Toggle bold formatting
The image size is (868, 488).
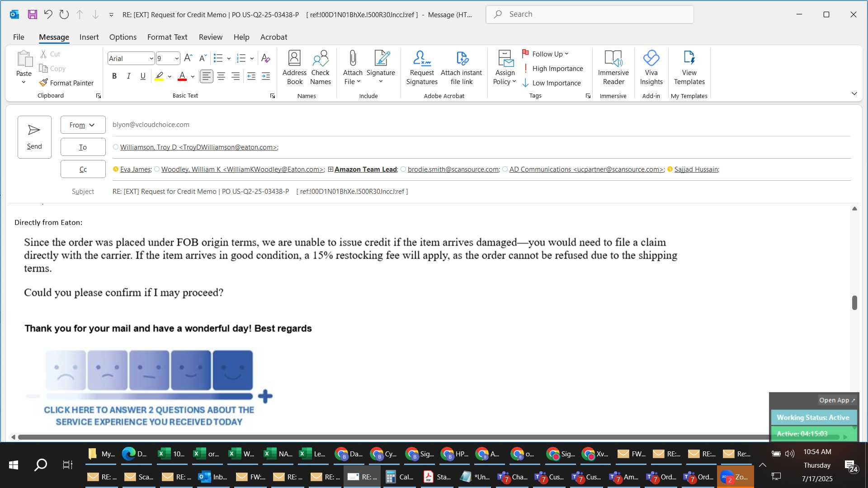(114, 76)
